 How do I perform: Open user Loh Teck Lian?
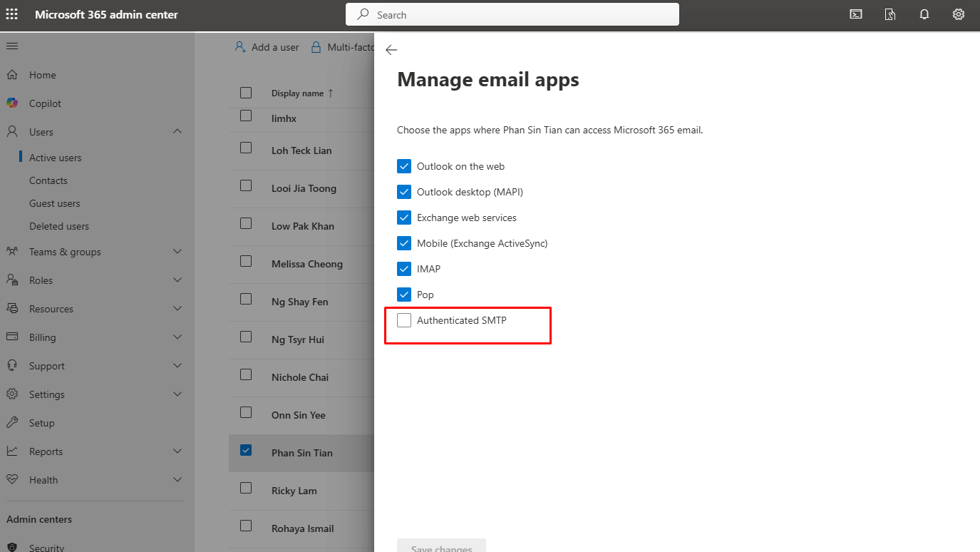[301, 150]
